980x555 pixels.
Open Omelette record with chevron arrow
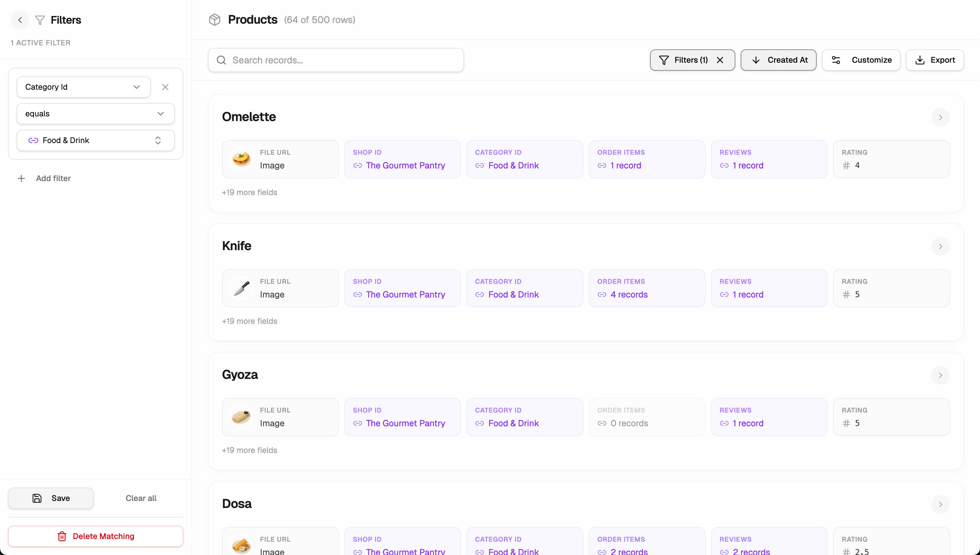coord(940,117)
